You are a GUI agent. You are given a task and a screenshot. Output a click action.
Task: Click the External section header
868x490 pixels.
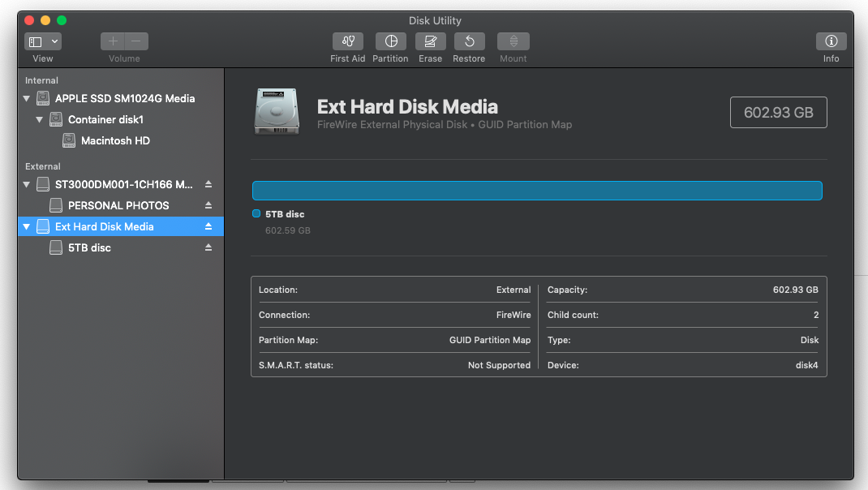(x=43, y=166)
